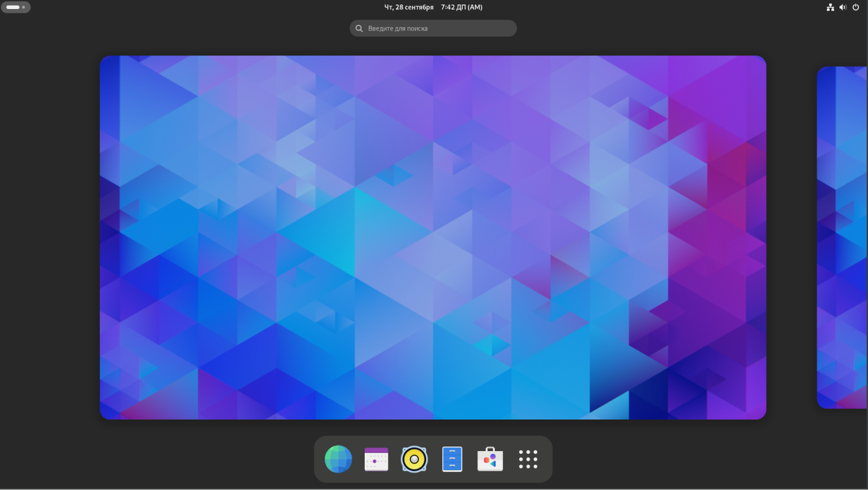868x490 pixels.
Task: Click the empty top bar area left of the date
Action: pos(225,7)
